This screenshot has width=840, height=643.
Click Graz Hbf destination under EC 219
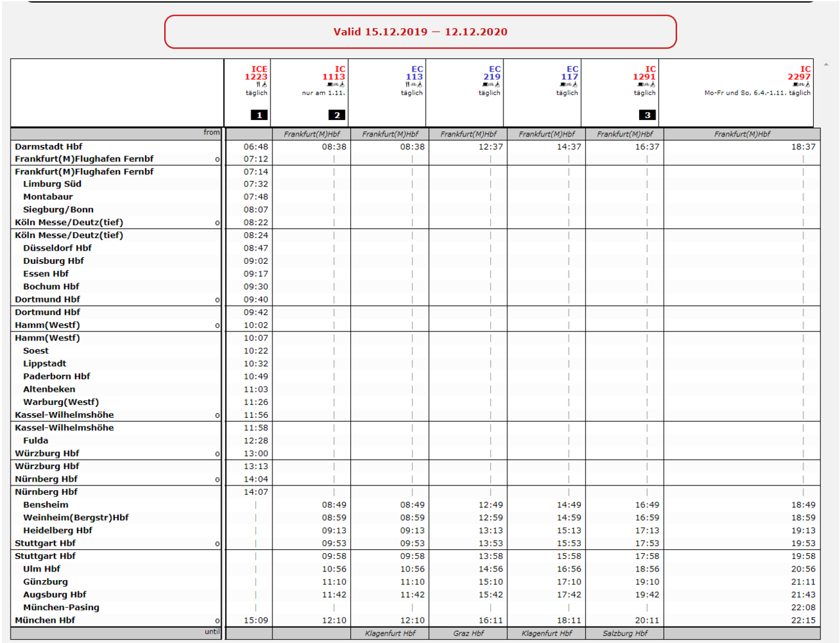pyautogui.click(x=469, y=633)
